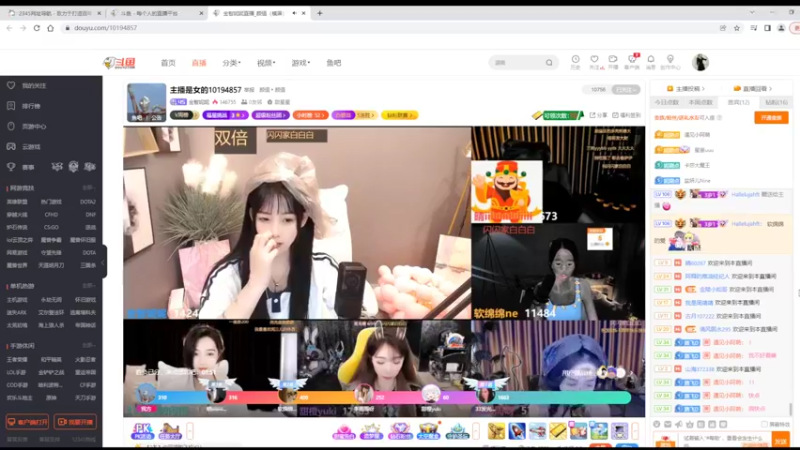Screen dimensions: 800x450
Task: Click the 赛事 trophy icon
Action: coord(11,167)
